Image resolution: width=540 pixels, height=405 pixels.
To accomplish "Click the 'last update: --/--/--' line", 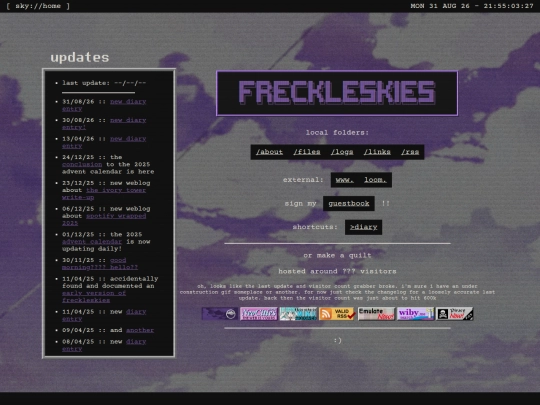I will [x=104, y=83].
